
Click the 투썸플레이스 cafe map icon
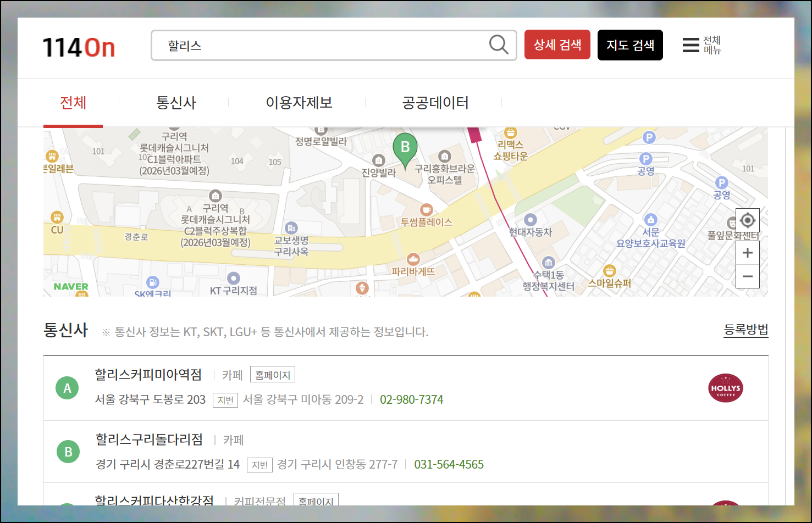[x=426, y=209]
